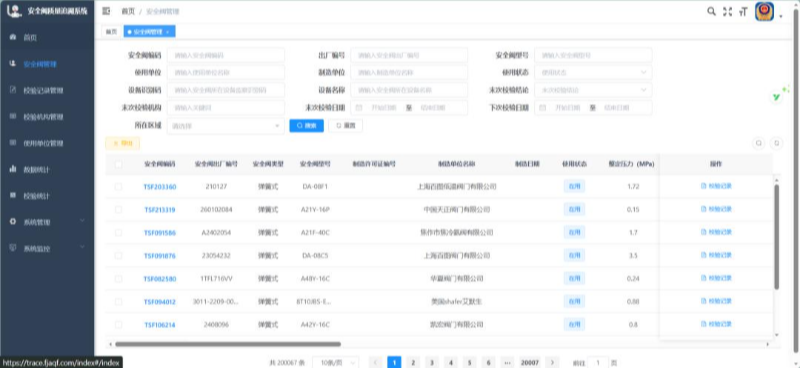Open valve code link TSF203360
The width and height of the screenshot is (800, 369).
160,187
